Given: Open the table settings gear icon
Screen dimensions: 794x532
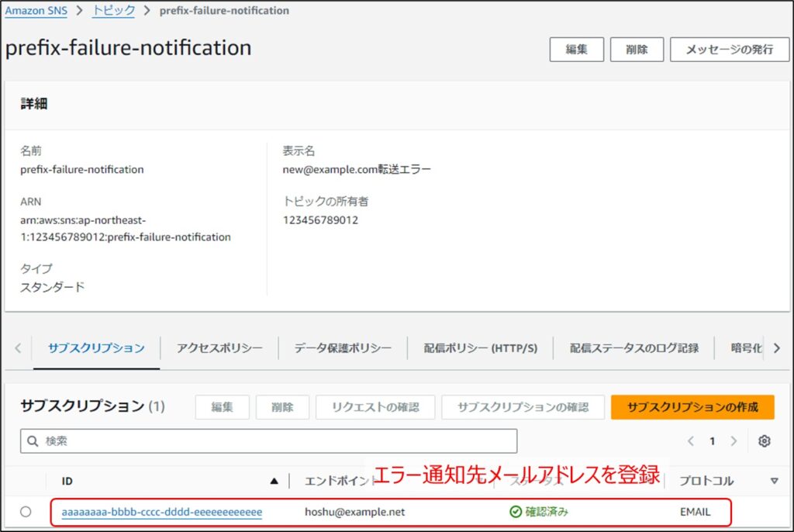Looking at the screenshot, I should click(764, 441).
